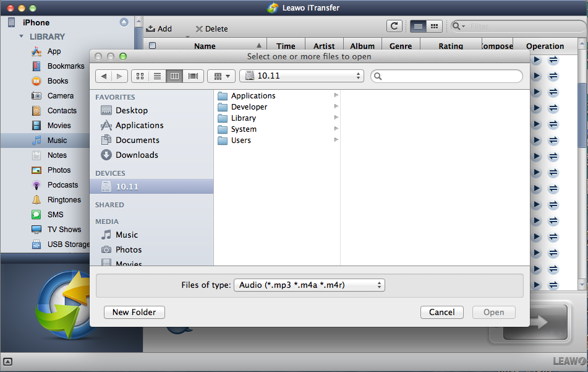This screenshot has height=372, width=588.
Task: Open Ringtones in the iPhone library sidebar
Action: point(64,200)
